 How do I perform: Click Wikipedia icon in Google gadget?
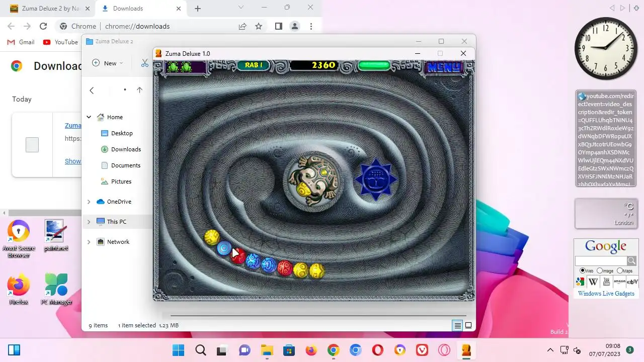[x=593, y=282]
